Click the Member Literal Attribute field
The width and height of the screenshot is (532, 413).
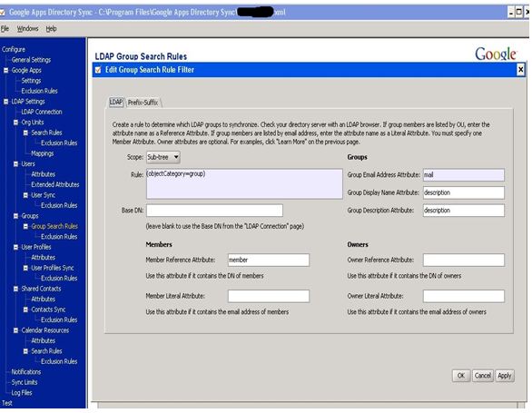(x=269, y=296)
